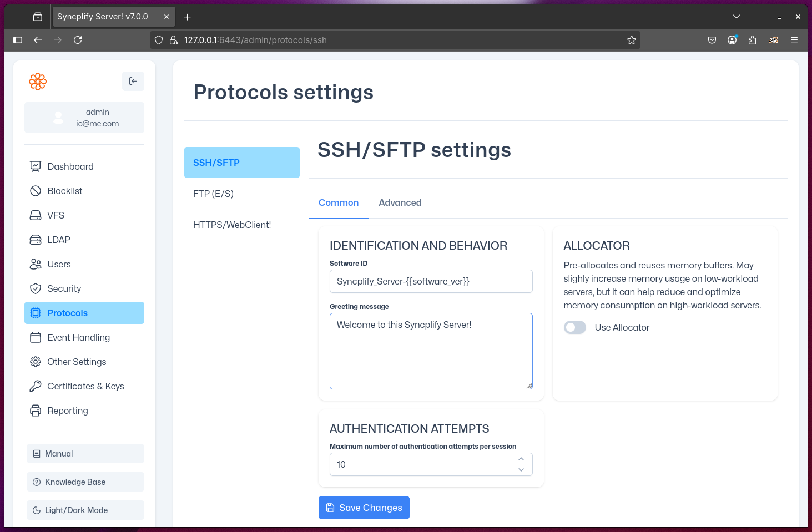The width and height of the screenshot is (812, 532).
Task: Enable the Use Allocator switch
Action: tap(575, 327)
